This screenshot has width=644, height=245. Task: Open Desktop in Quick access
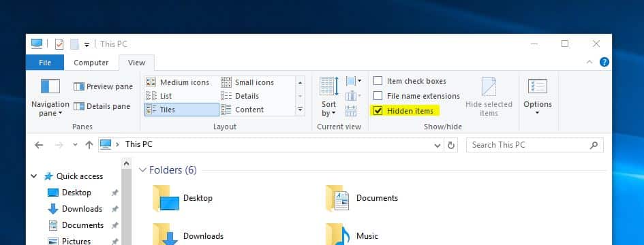coord(70,193)
